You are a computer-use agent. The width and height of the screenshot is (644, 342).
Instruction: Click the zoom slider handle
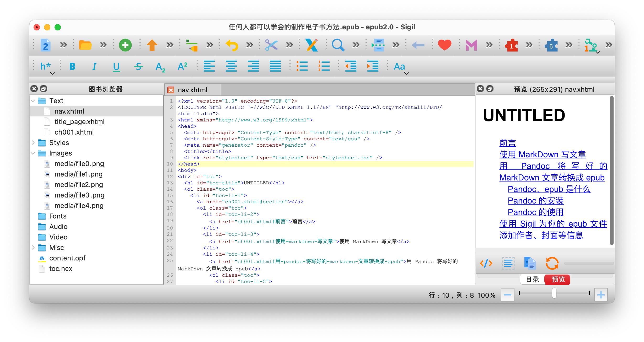point(554,293)
